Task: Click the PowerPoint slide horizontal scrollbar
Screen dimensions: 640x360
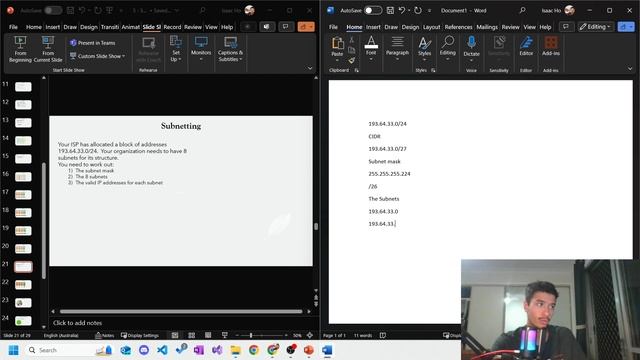Action: [x=181, y=311]
